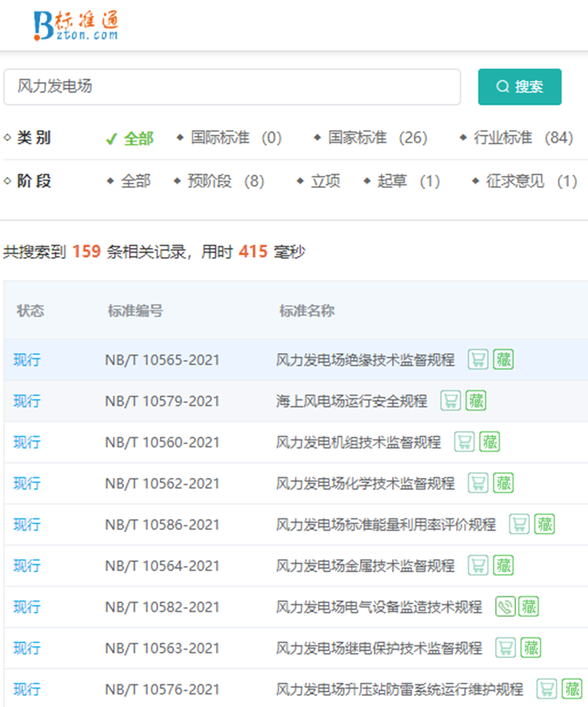The image size is (588, 707).
Task: Filter category by 行业标准 (84)
Action: pyautogui.click(x=516, y=138)
